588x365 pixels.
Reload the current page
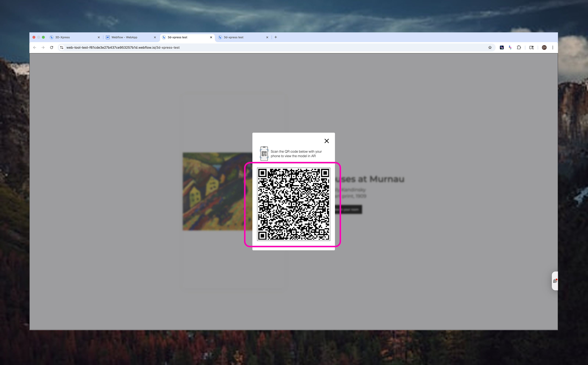[x=52, y=47]
